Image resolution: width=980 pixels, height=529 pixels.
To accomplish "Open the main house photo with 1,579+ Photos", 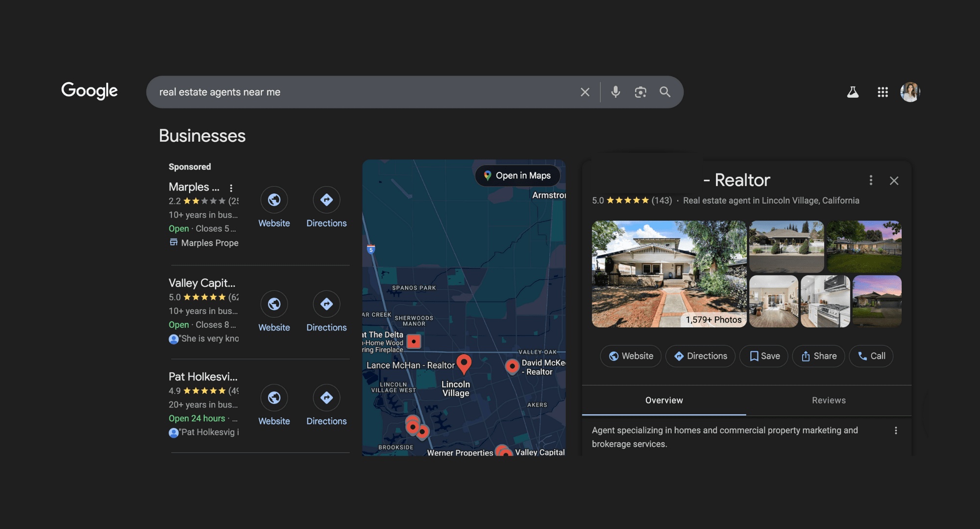I will pyautogui.click(x=669, y=274).
